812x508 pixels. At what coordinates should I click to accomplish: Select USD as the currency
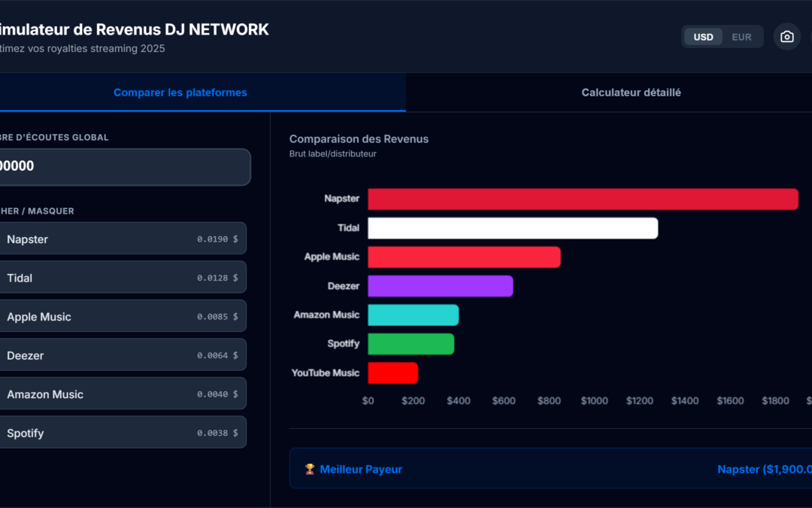pyautogui.click(x=703, y=36)
